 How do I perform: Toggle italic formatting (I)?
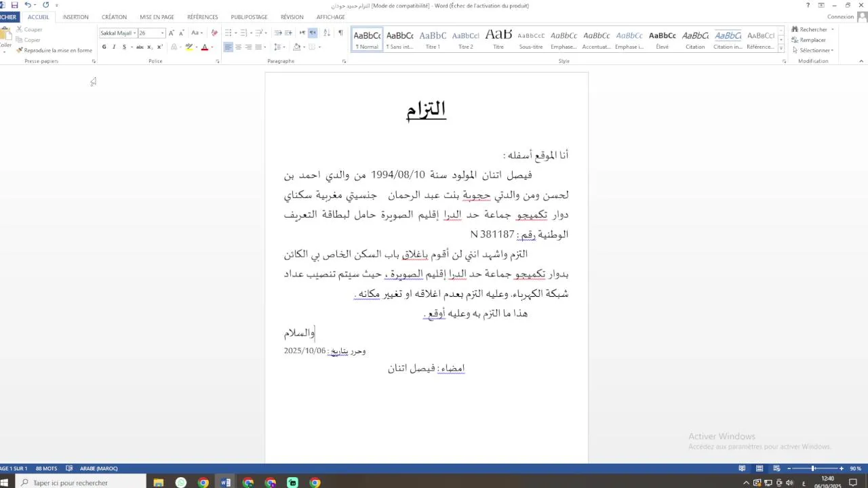click(x=114, y=47)
